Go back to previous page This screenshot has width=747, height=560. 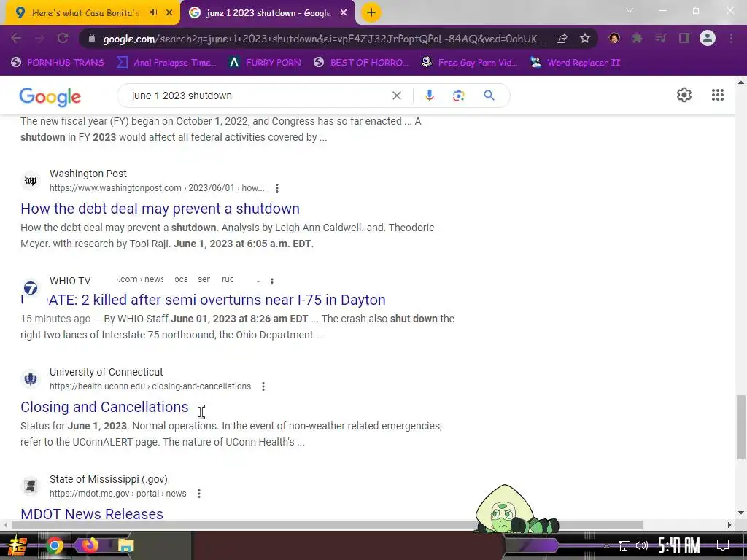click(x=16, y=38)
